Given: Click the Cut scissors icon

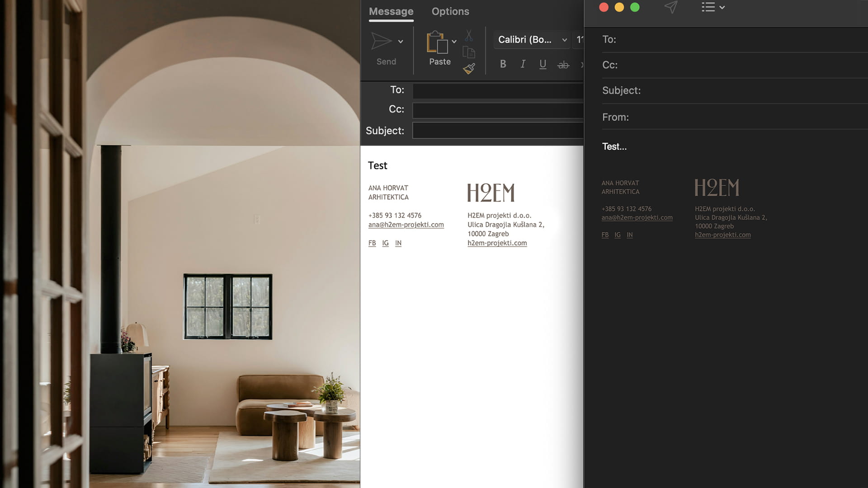Looking at the screenshot, I should [x=469, y=36].
